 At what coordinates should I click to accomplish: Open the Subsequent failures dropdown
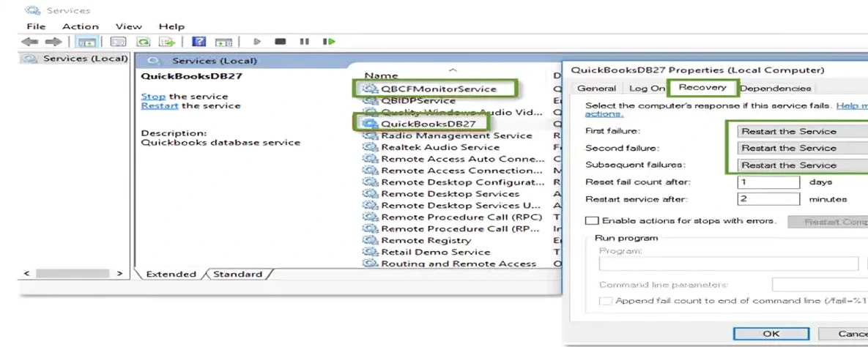point(801,165)
